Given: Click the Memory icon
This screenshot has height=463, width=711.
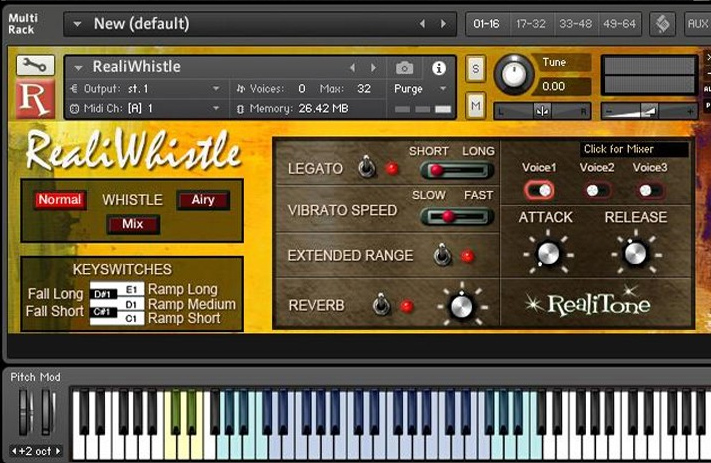Looking at the screenshot, I should pos(241,109).
